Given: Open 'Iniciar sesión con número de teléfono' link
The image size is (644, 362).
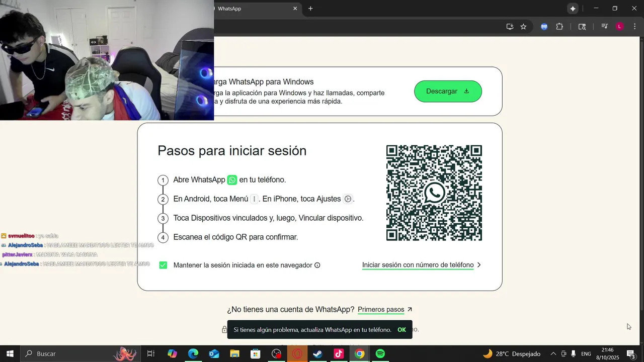Looking at the screenshot, I should click(x=418, y=265).
